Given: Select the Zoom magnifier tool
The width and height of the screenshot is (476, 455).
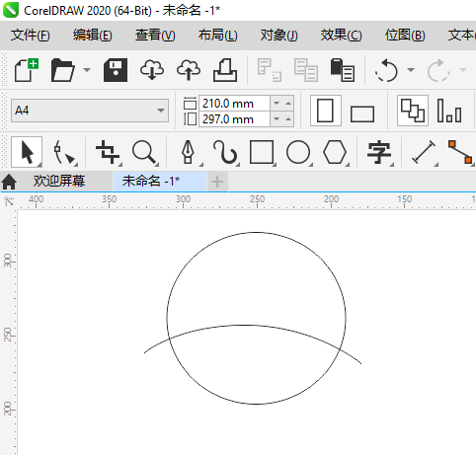Looking at the screenshot, I should [144, 152].
